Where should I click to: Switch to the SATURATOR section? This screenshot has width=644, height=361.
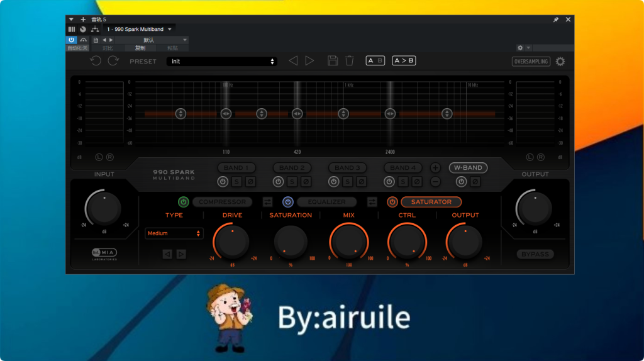(x=431, y=202)
